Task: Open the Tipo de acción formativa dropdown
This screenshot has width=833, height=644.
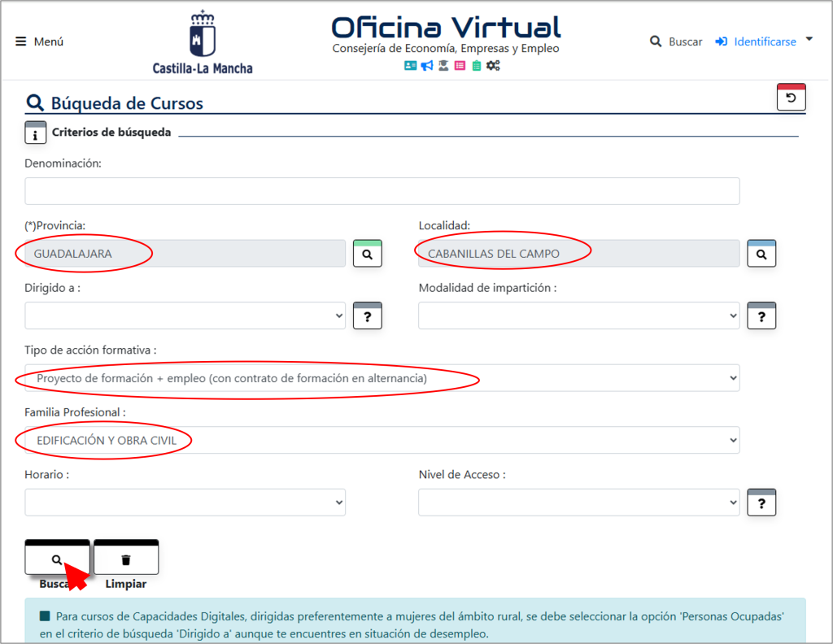Action: (x=382, y=378)
